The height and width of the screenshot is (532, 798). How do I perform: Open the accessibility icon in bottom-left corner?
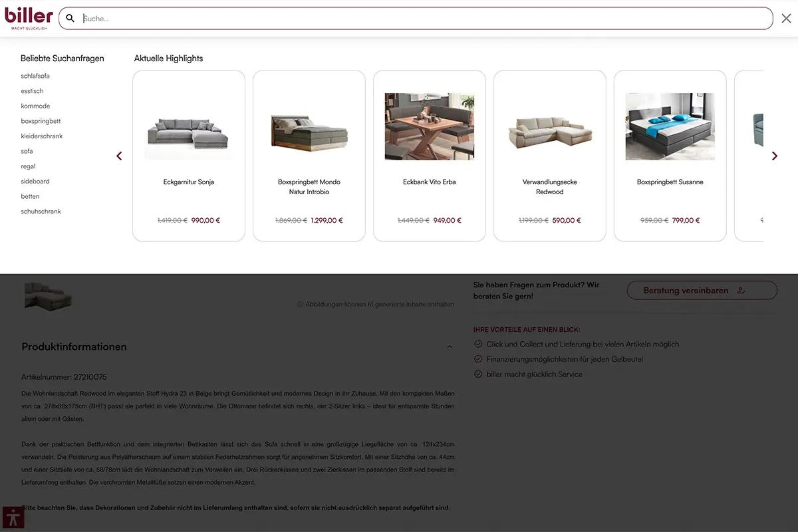tap(12, 517)
